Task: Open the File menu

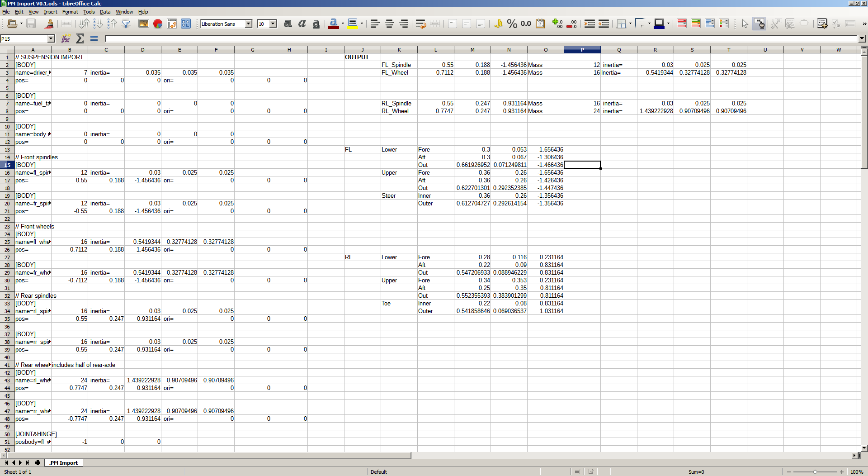Action: (6, 12)
